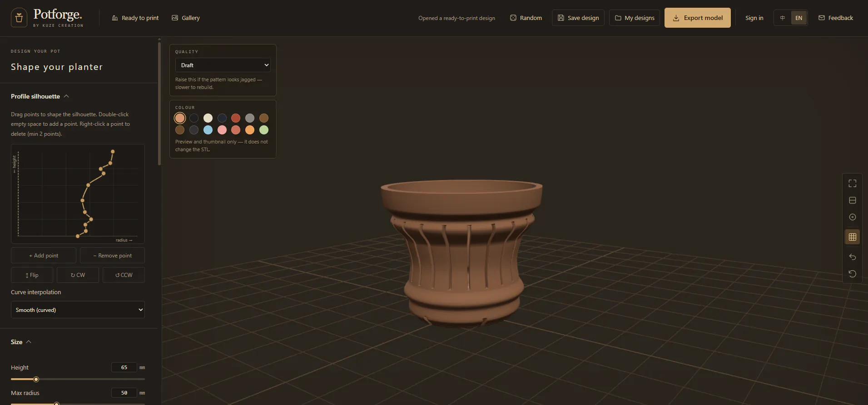Click the reset rotation icon at toolbar bottom
This screenshot has width=868, height=405.
(853, 274)
